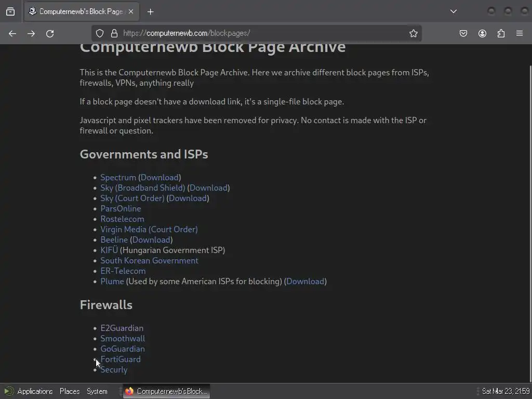Click the Firefox taskbar window button

(166, 391)
